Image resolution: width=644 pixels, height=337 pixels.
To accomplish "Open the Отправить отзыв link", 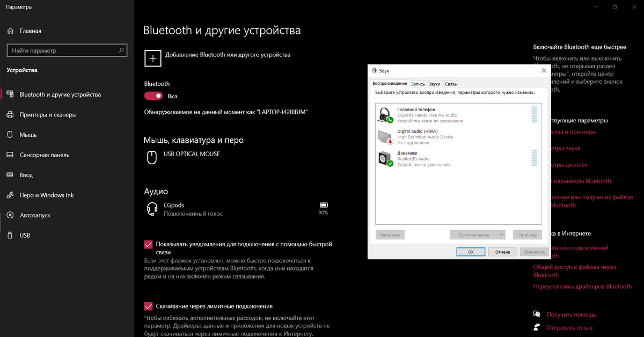I will tap(569, 327).
